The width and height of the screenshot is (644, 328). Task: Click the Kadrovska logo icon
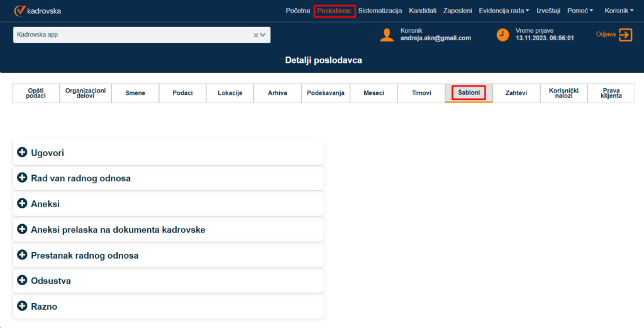click(19, 11)
